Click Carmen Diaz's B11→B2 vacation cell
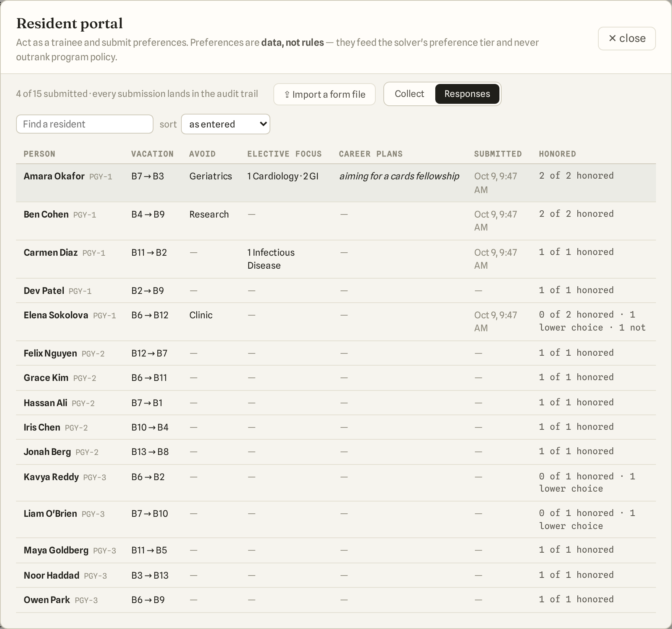 (x=149, y=252)
